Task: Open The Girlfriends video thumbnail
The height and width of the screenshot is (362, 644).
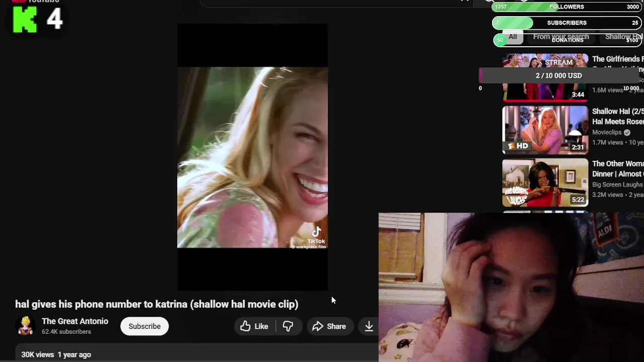Action: coord(545,77)
